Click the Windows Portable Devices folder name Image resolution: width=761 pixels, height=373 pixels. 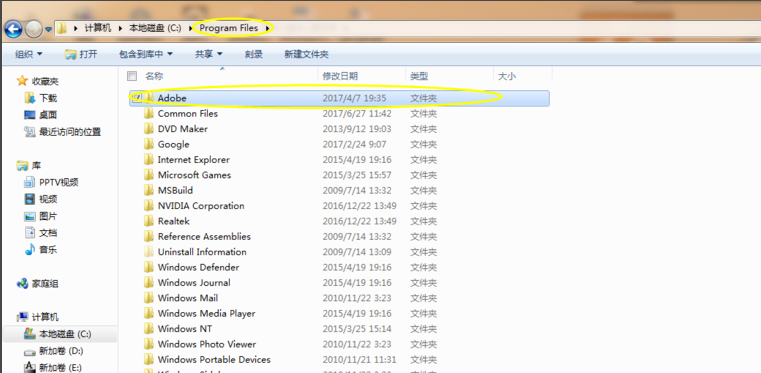pos(214,359)
